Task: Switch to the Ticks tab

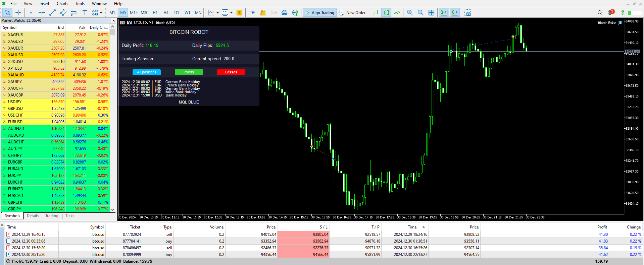Action: pyautogui.click(x=70, y=216)
